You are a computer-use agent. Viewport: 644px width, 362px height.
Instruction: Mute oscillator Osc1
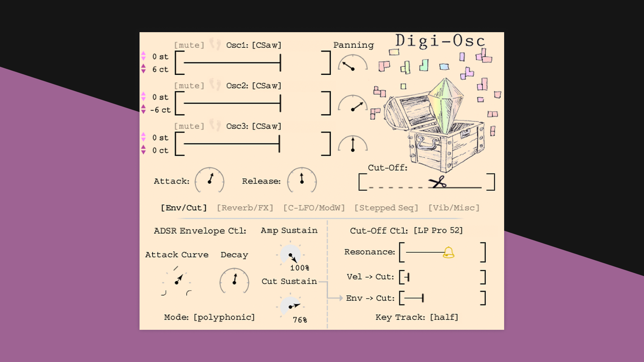(189, 45)
